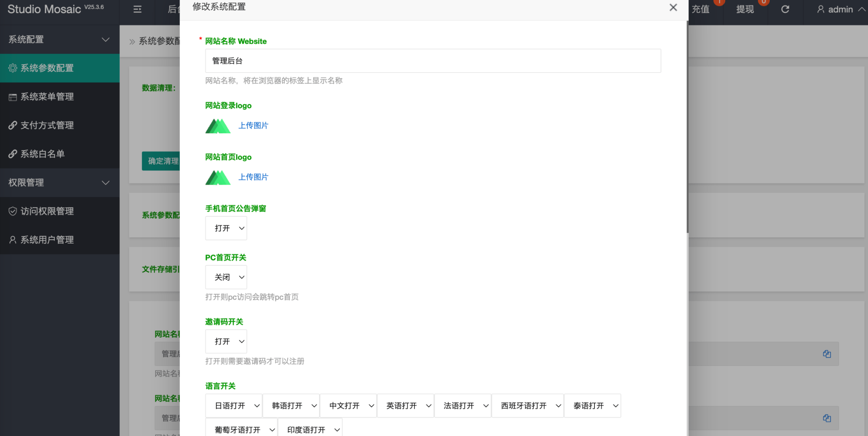
Task: Open 支付方式管理 in the sidebar
Action: pos(47,125)
